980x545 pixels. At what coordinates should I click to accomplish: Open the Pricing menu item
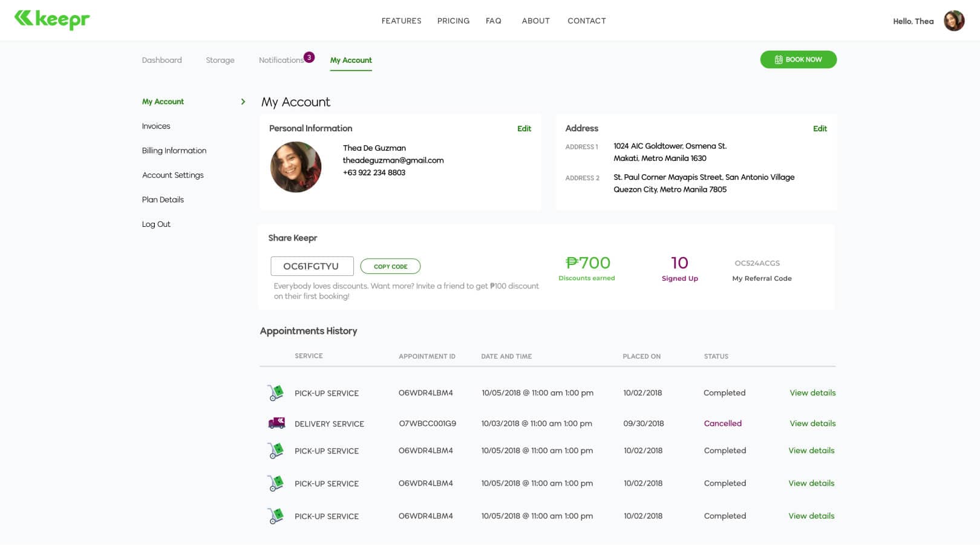coord(453,21)
